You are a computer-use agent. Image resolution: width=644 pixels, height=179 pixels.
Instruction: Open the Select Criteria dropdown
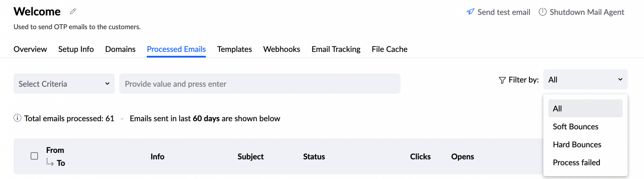[64, 84]
